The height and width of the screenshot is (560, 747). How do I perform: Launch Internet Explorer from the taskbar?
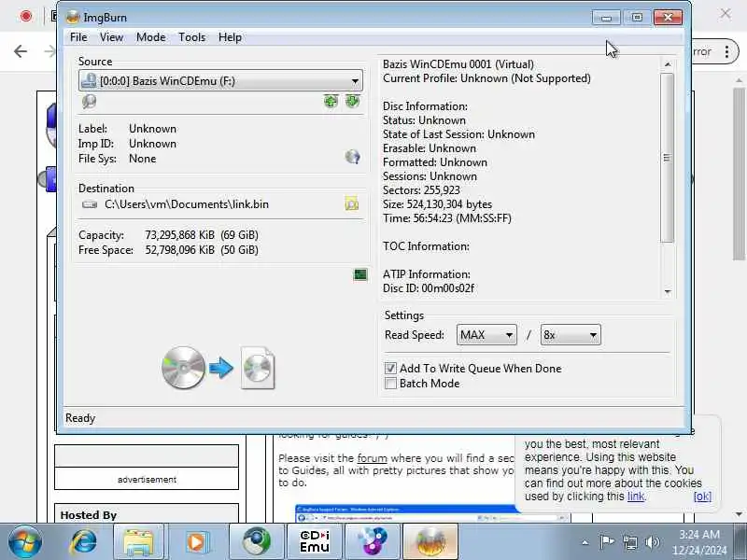click(83, 542)
